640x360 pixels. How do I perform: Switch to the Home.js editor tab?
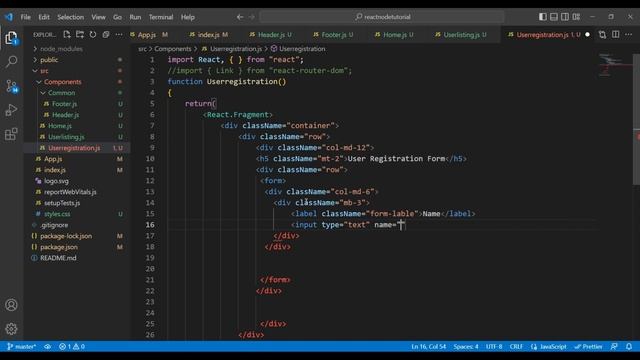394,35
